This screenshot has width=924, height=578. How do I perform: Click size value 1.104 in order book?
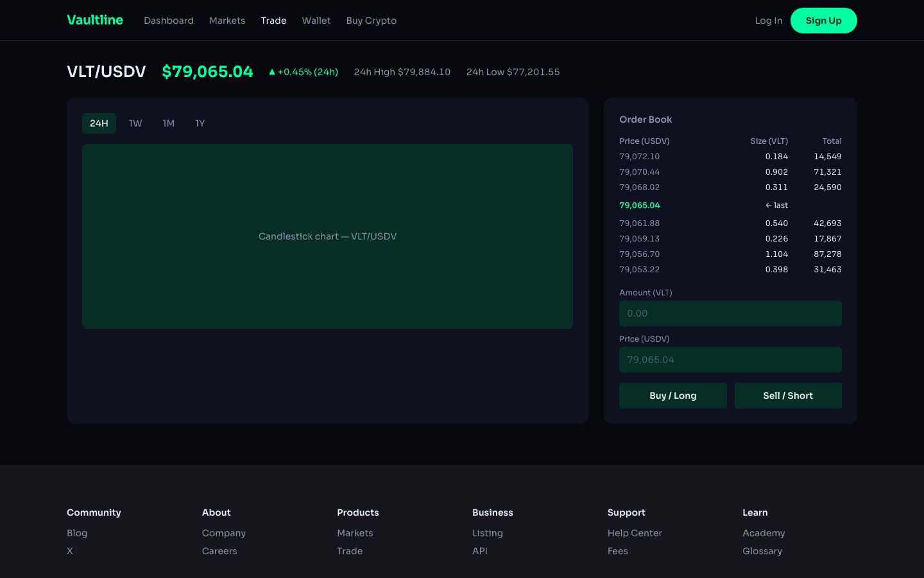pos(776,254)
